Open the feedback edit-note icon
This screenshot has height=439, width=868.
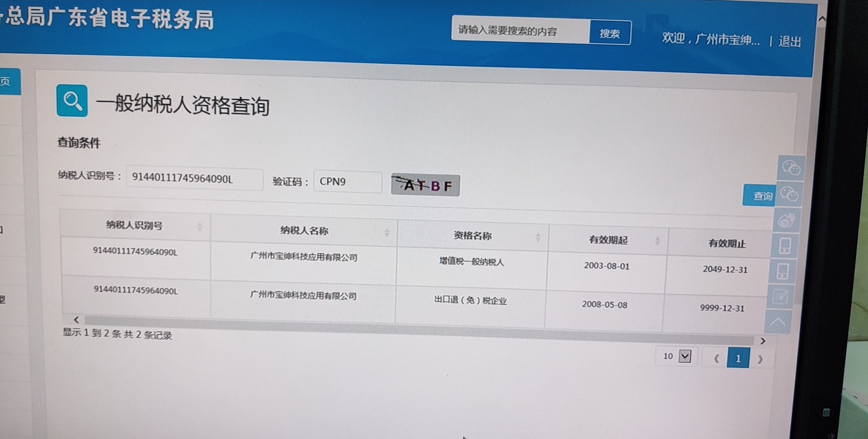pyautogui.click(x=780, y=297)
